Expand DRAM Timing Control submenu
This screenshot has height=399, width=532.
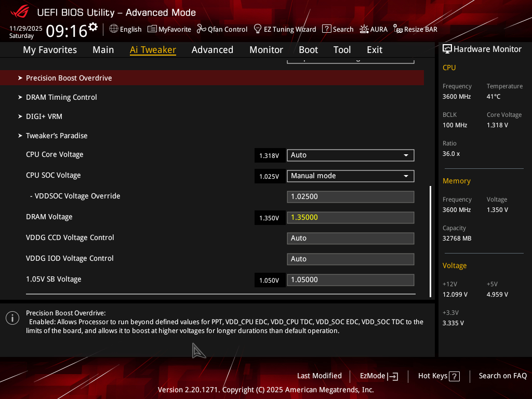(61, 97)
